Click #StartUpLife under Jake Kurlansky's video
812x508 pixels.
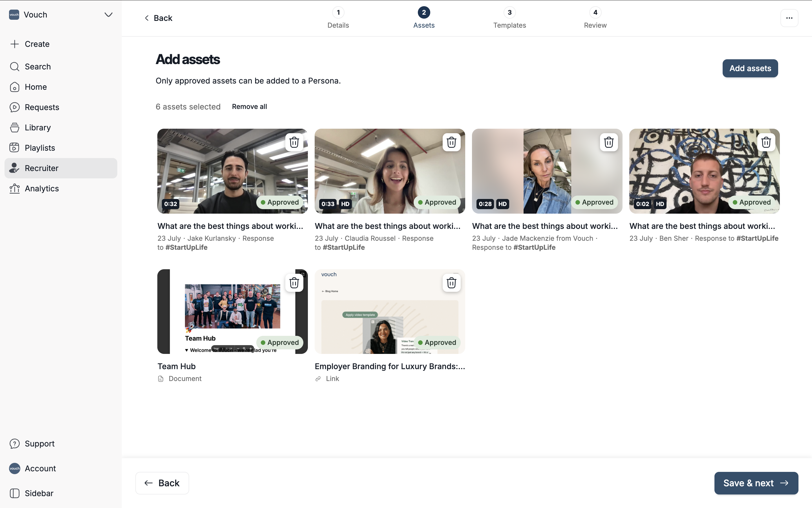click(x=186, y=248)
